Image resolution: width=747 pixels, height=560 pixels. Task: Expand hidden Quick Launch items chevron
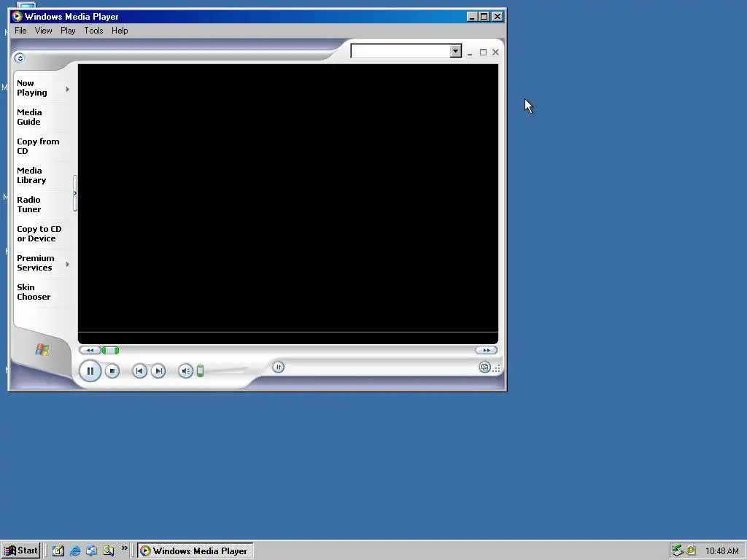[124, 548]
